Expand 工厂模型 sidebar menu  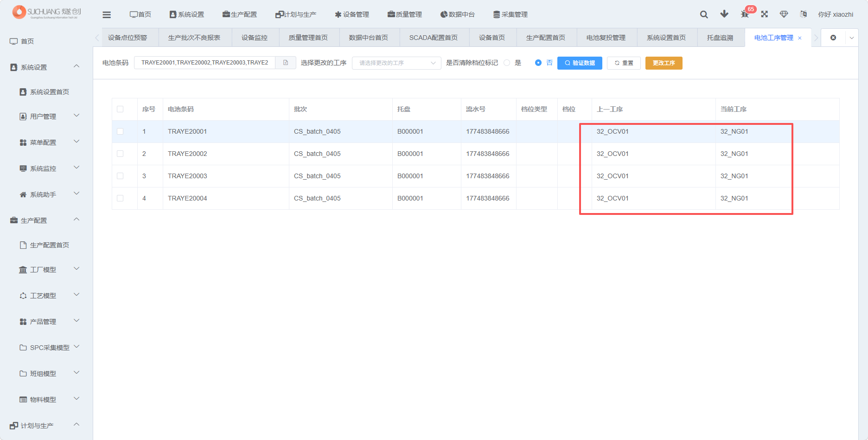77,269
